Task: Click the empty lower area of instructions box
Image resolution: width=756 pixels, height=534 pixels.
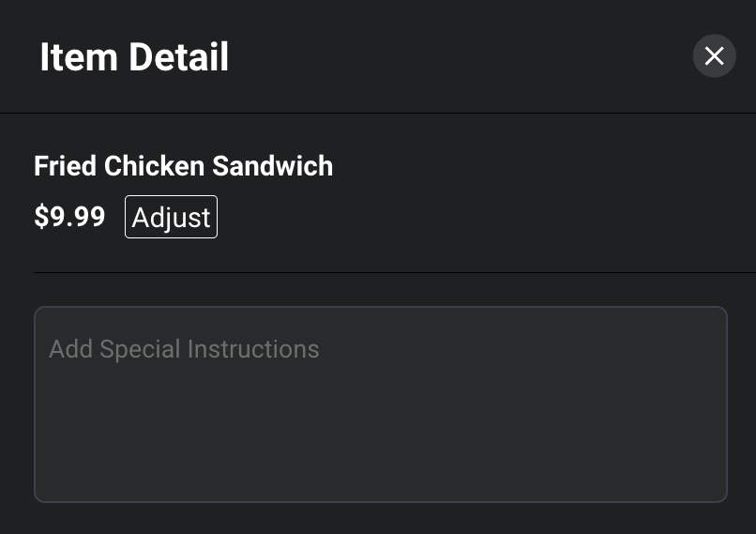Action: pyautogui.click(x=381, y=435)
